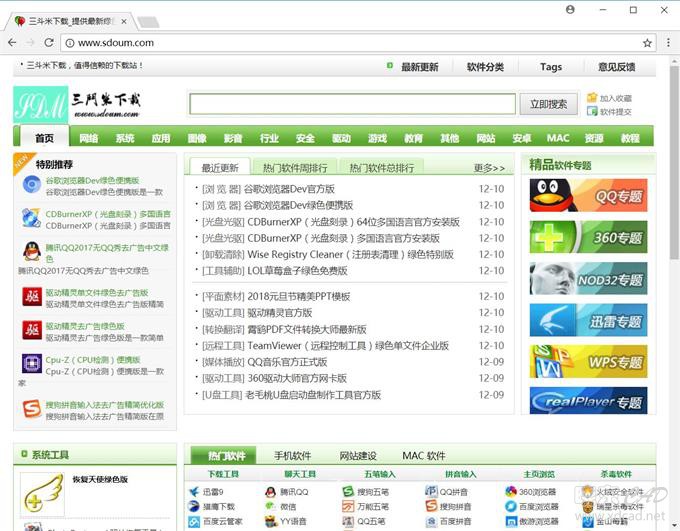This screenshot has height=531, width=680.
Task: Click the browser back arrow
Action: pyautogui.click(x=12, y=43)
